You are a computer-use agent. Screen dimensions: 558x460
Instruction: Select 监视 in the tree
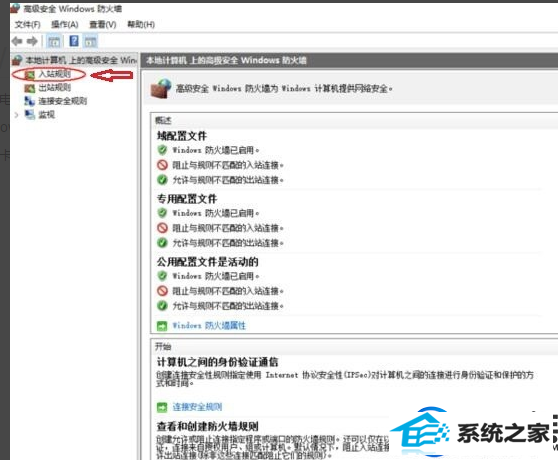coord(47,115)
